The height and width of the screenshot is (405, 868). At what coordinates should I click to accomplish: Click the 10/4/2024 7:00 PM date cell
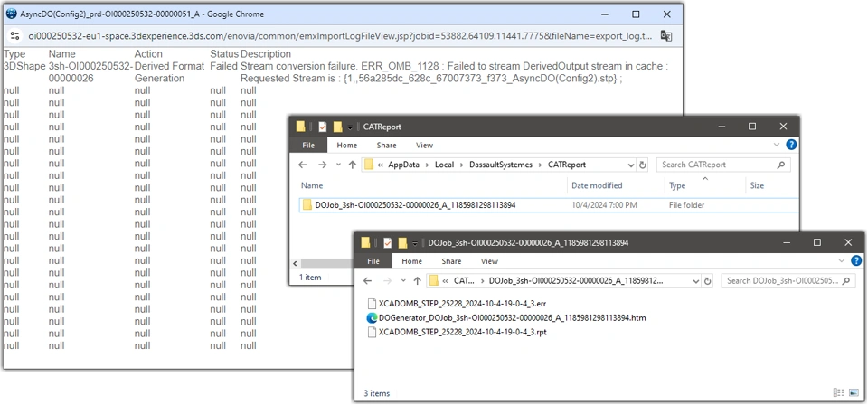coord(604,205)
